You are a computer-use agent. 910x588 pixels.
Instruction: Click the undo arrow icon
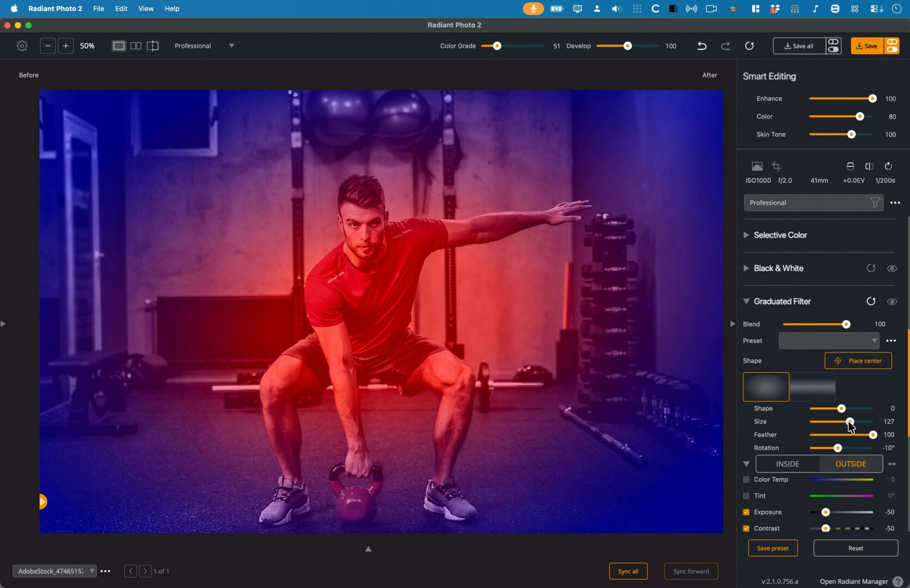tap(701, 46)
